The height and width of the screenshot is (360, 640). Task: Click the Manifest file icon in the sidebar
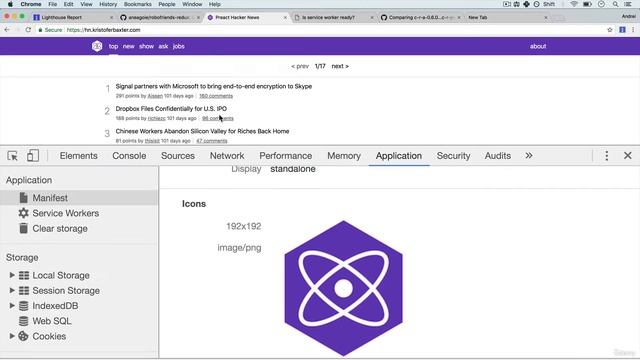24,198
